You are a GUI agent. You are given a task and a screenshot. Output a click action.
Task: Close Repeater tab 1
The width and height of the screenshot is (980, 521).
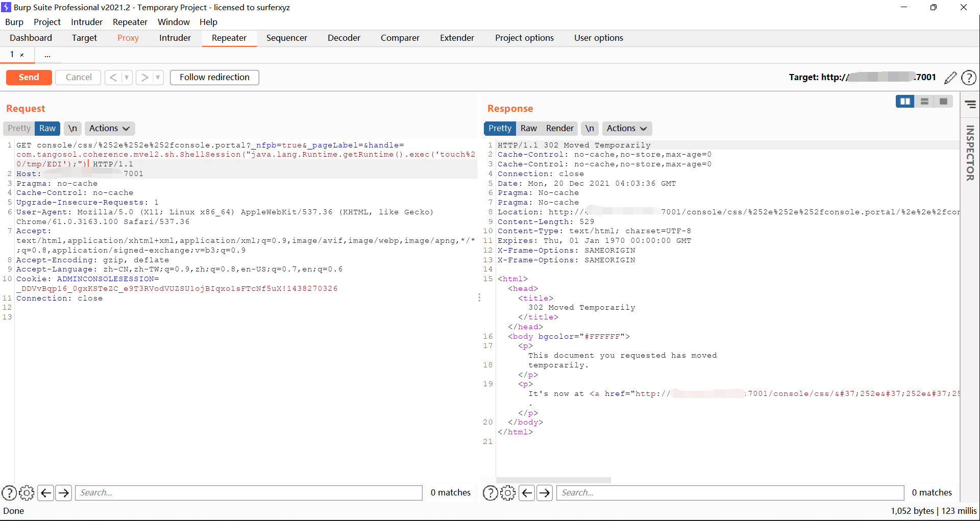(x=22, y=55)
